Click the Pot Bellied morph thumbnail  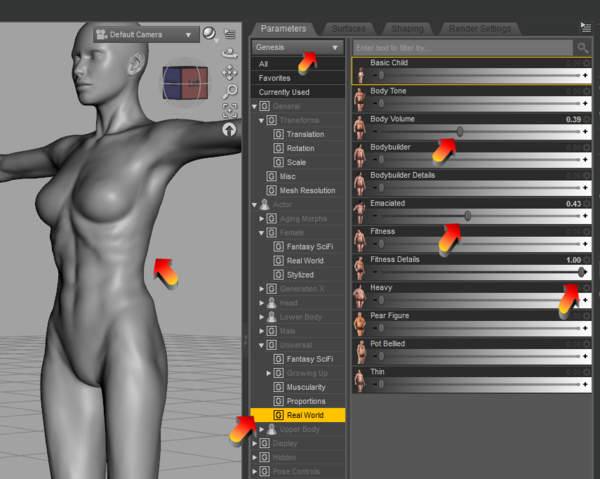[x=360, y=352]
